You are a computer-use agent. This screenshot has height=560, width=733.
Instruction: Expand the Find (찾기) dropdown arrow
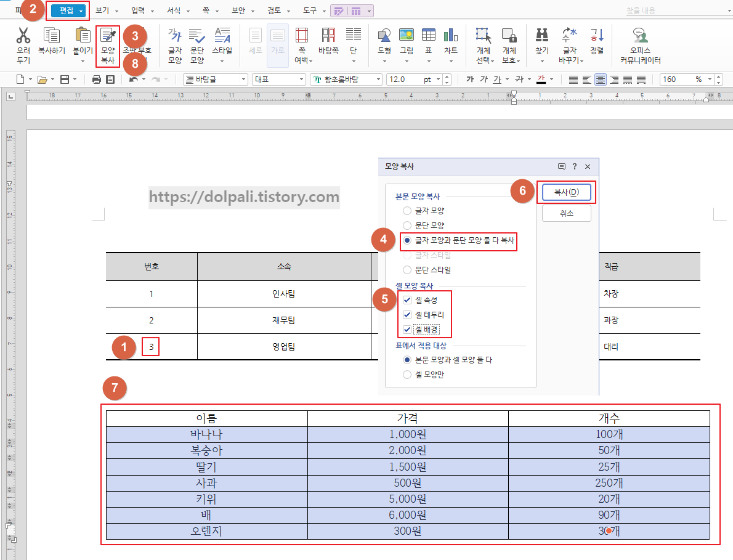[542, 61]
